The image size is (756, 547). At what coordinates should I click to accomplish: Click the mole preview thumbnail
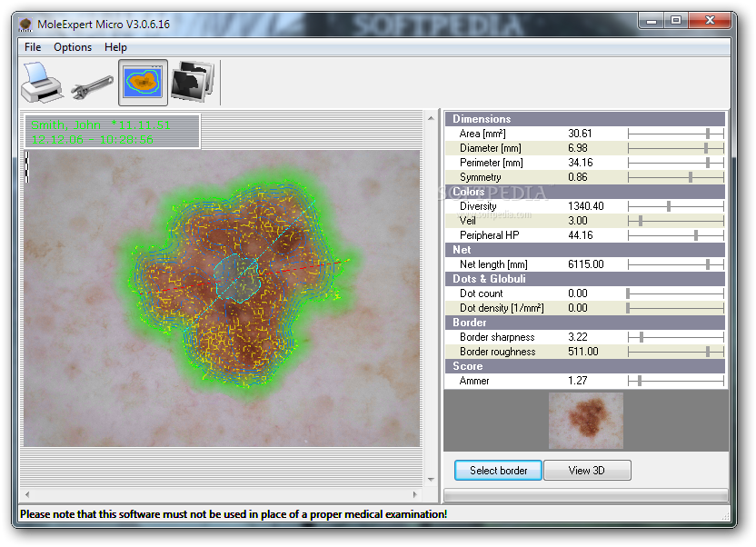(586, 421)
